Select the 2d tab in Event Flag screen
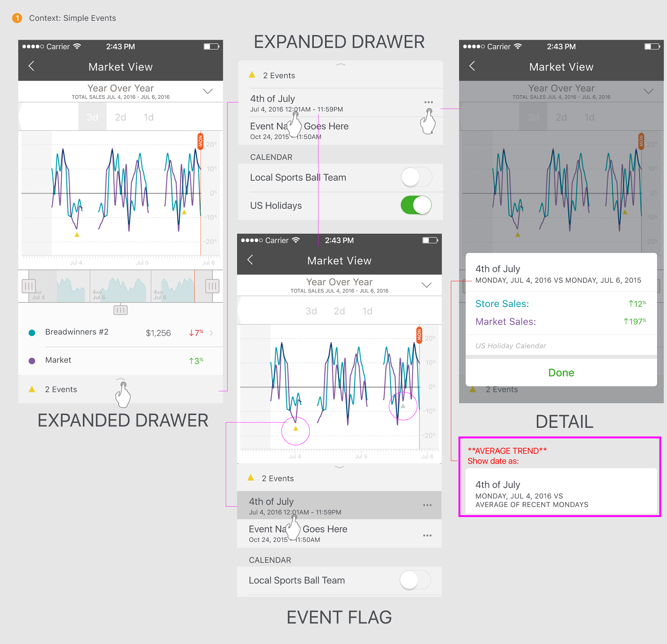This screenshot has width=667, height=644. pyautogui.click(x=339, y=311)
